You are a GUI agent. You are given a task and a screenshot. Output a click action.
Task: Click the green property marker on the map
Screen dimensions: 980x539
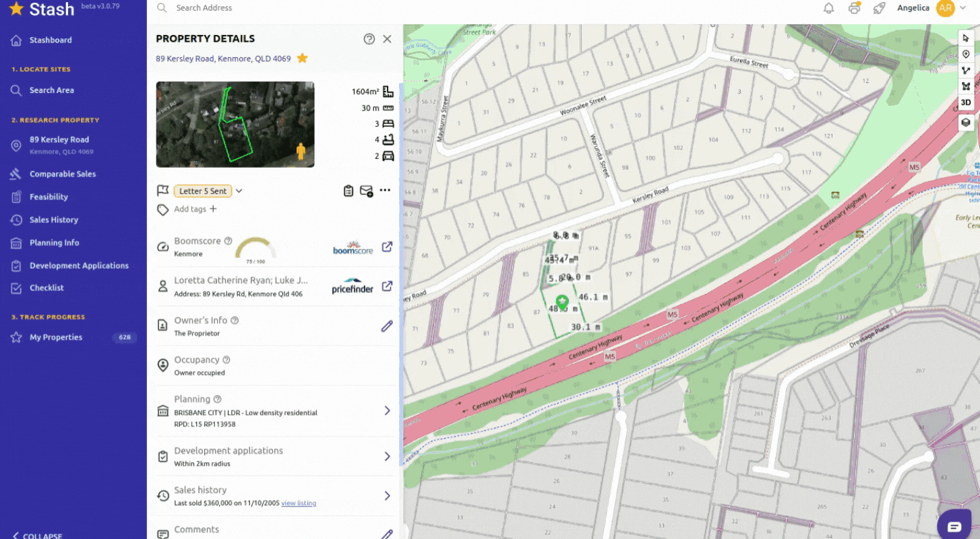[x=561, y=302]
